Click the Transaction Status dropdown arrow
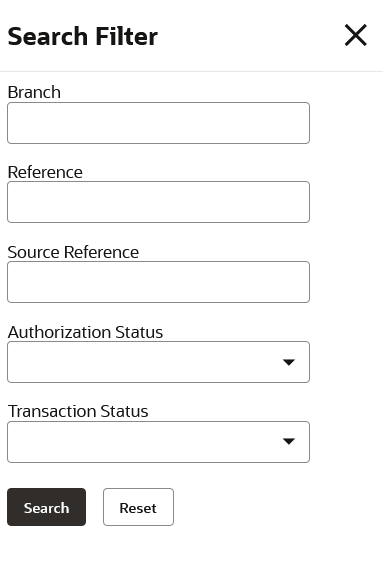 289,441
